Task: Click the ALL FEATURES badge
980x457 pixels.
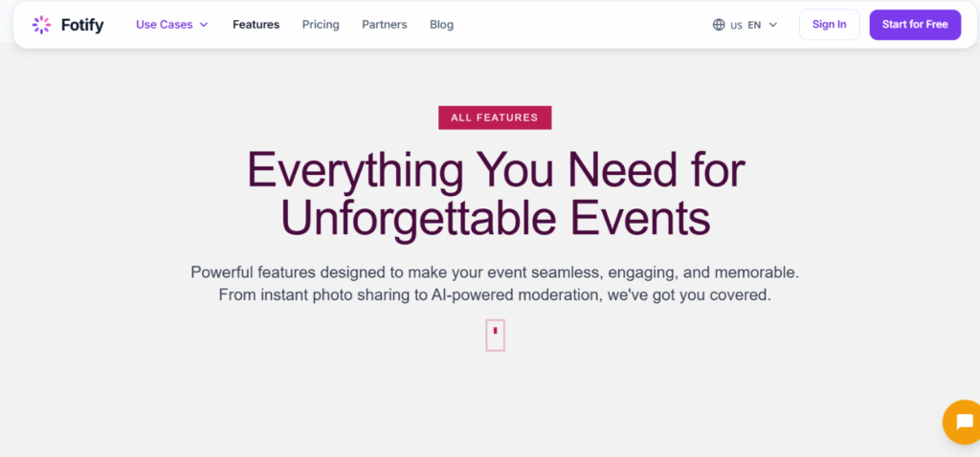Action: pyautogui.click(x=495, y=118)
